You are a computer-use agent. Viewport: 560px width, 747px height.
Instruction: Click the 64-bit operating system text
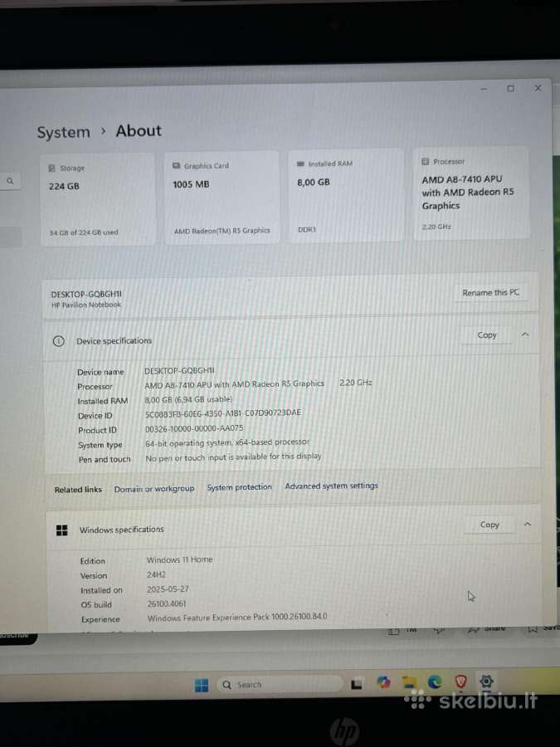coord(227,442)
